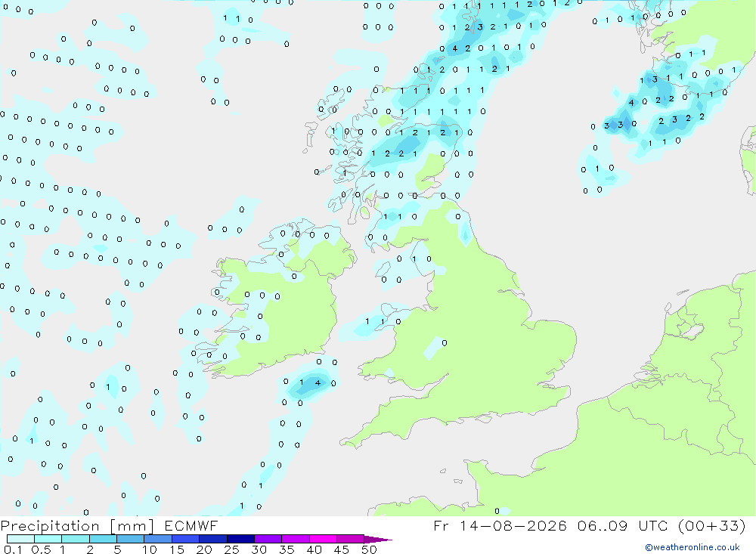Click the 'Fr 14-08-2026' date text
This screenshot has height=554, width=756.
500,525
